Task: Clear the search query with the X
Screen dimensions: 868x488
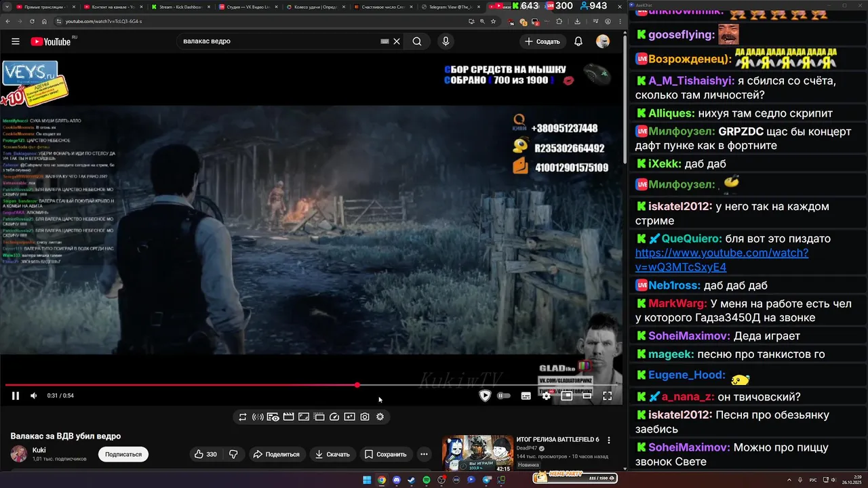Action: coord(397,41)
